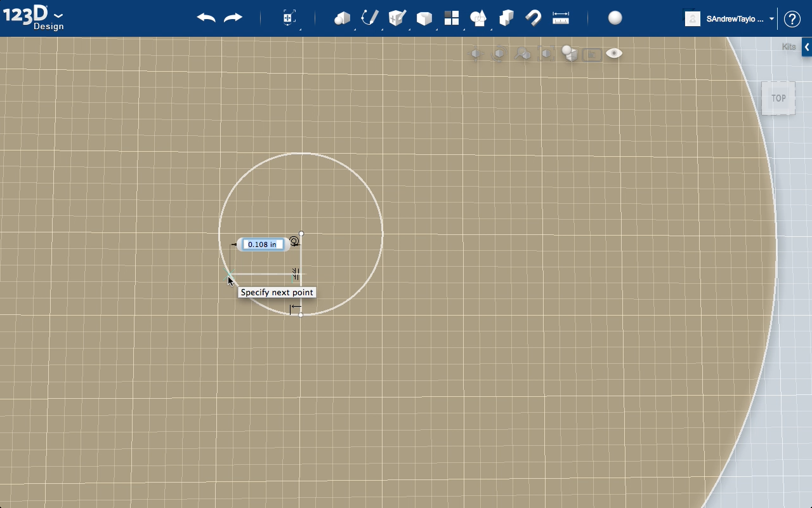This screenshot has width=812, height=508.
Task: Open the Construct tool
Action: [x=397, y=18]
